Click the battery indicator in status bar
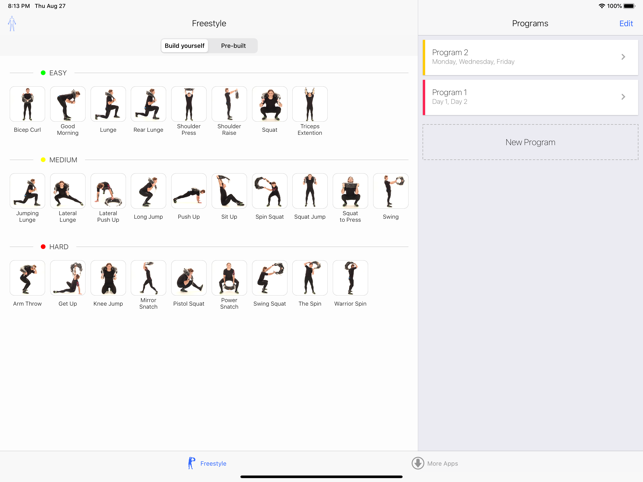643x482 pixels. [629, 6]
